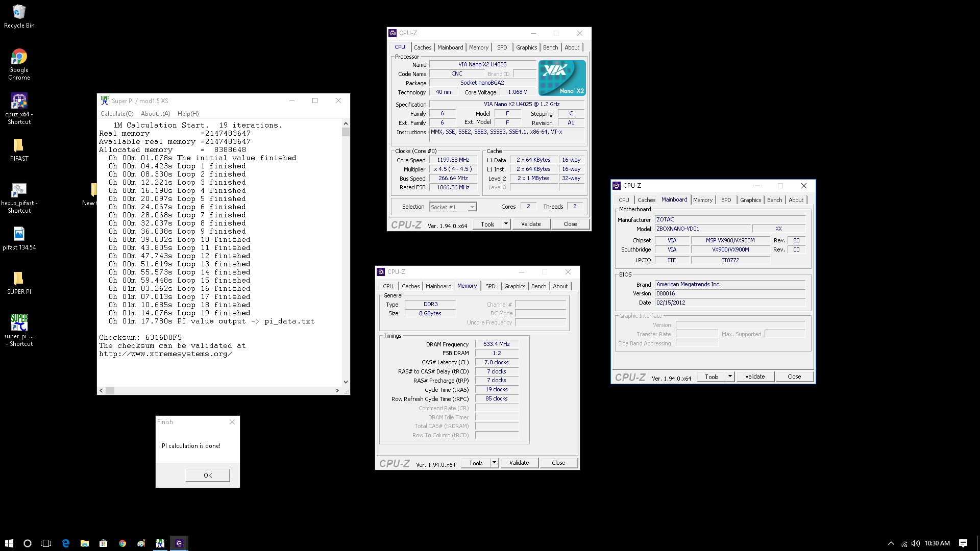Open File Explorer from the taskbar

(85, 543)
